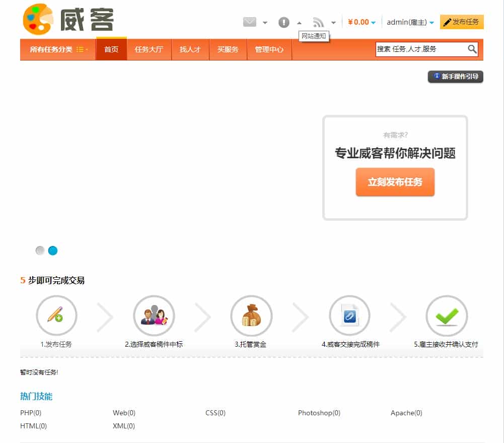The width and height of the screenshot is (504, 443).
Task: Open HTML(0) skill link
Action: point(33,426)
